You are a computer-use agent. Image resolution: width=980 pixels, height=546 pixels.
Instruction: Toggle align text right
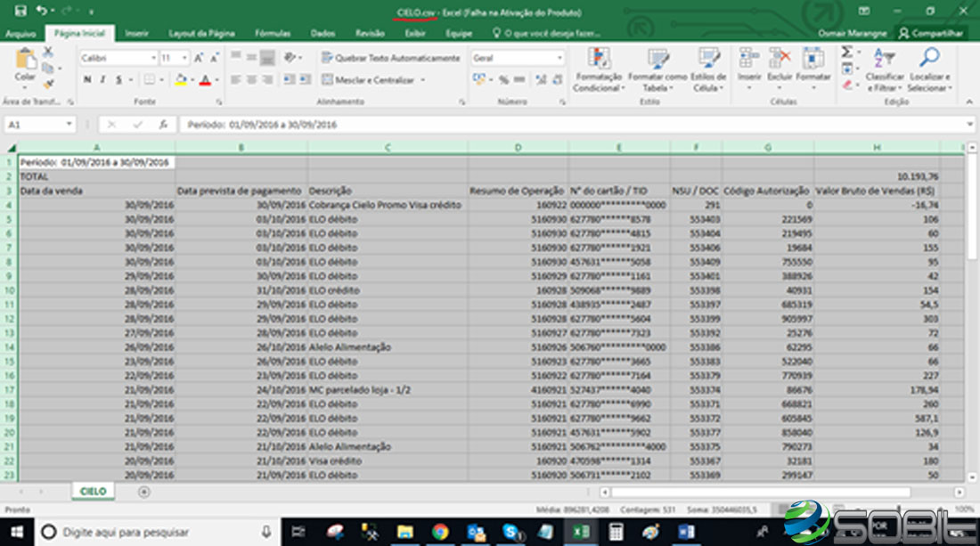(267, 80)
